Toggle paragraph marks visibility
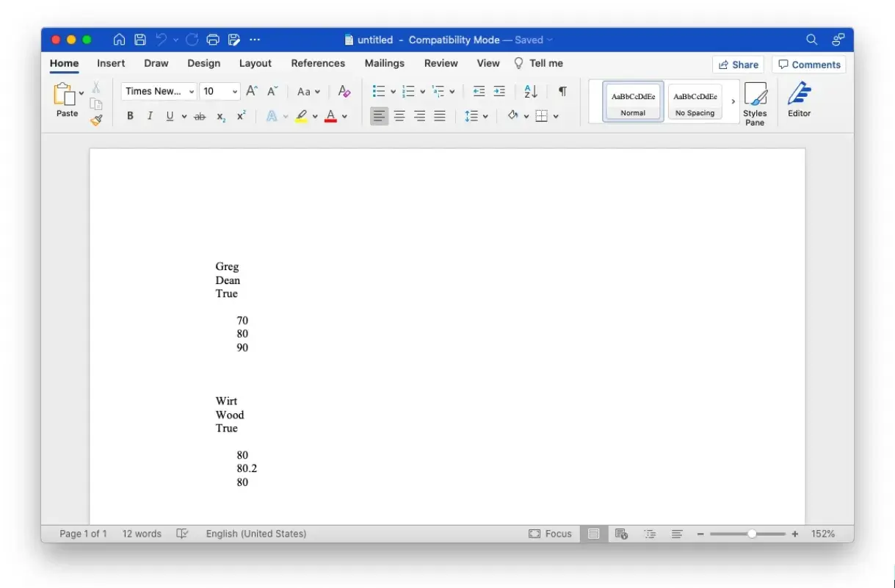Screen dimensions: 895x588 [562, 91]
